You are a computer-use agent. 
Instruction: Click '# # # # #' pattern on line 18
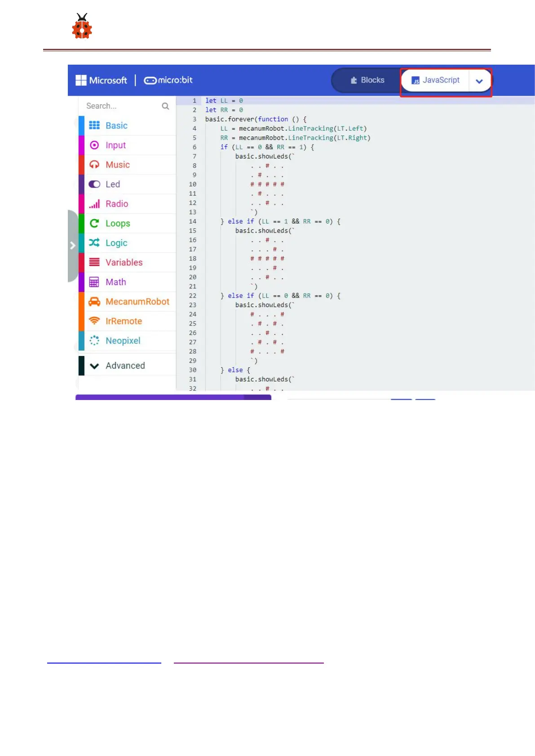pos(267,259)
